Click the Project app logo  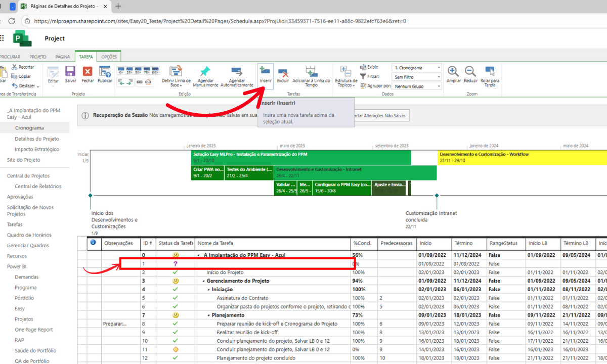click(x=22, y=38)
